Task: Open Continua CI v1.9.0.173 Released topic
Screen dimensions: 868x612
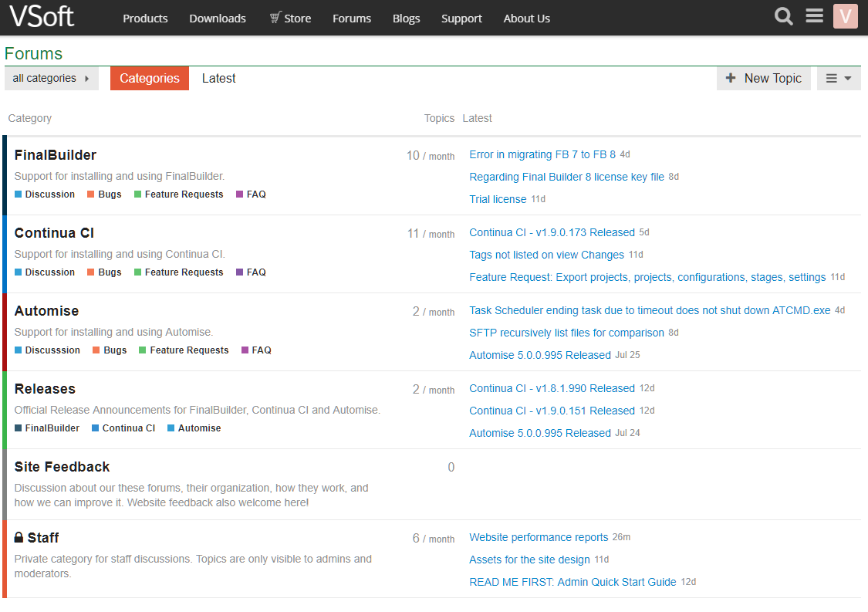Action: (552, 232)
